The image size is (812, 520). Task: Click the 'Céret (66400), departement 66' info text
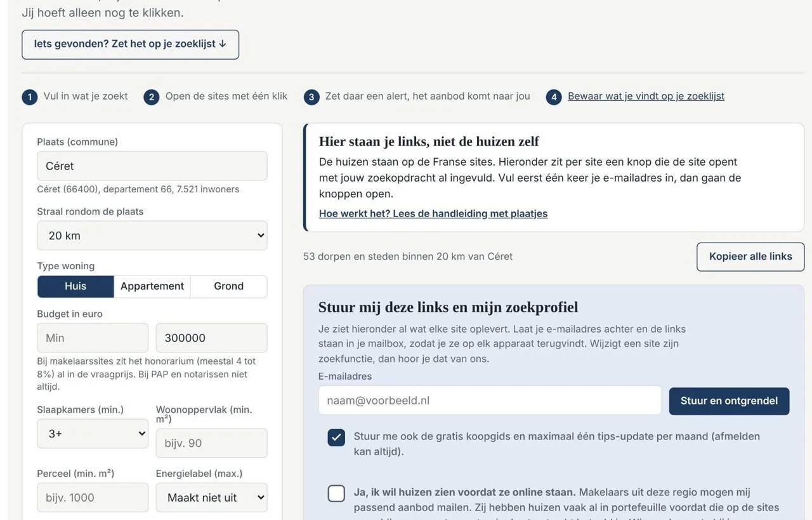(x=138, y=189)
